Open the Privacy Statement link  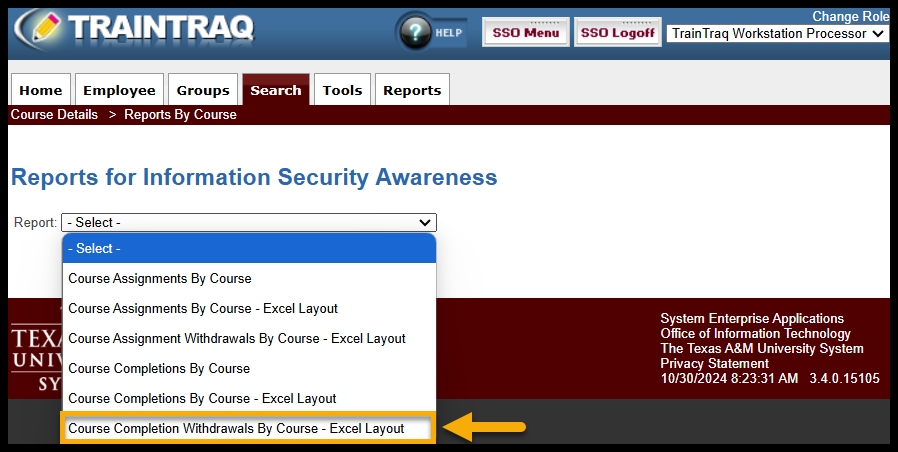click(714, 363)
